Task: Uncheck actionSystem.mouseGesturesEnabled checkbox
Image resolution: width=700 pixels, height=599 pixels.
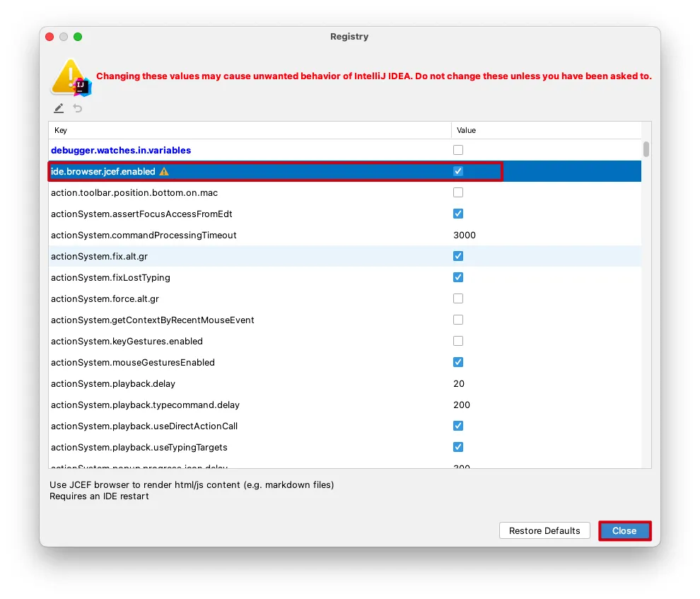Action: click(x=458, y=362)
